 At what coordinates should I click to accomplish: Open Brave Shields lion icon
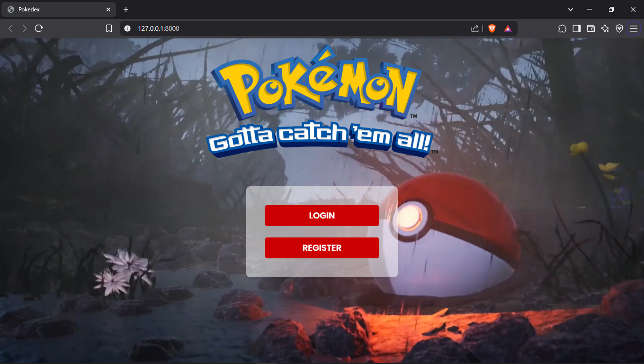492,28
